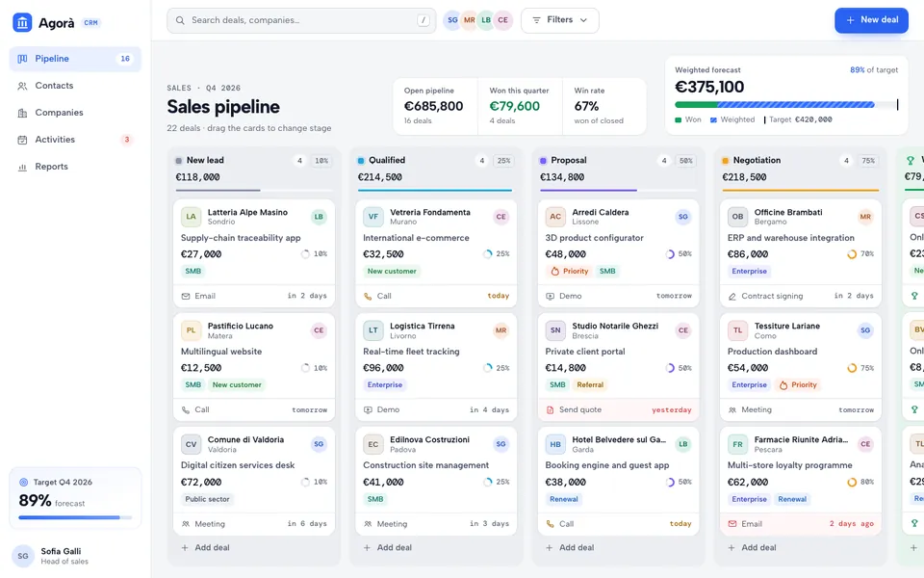Click the Email icon on Farmacie Riunite card
Viewport: 924px width, 578px height.
point(731,524)
